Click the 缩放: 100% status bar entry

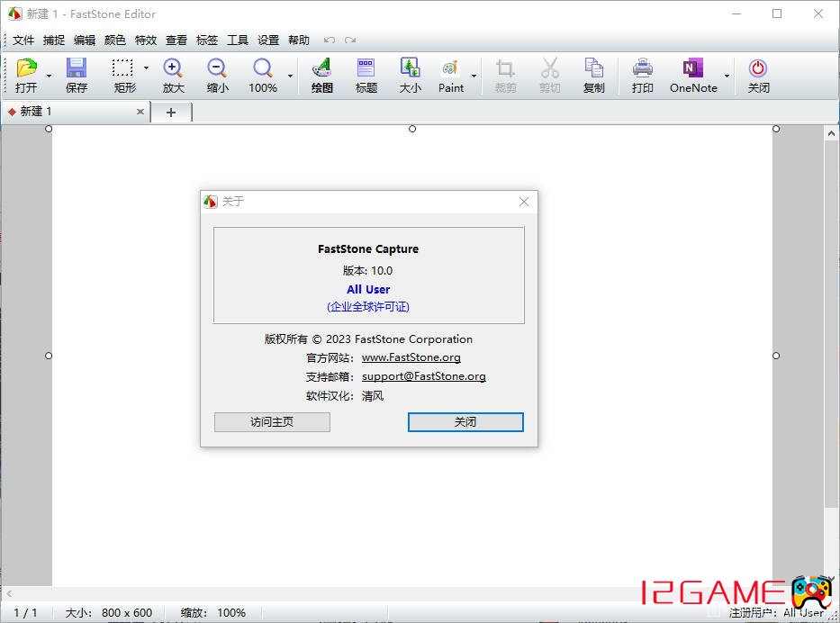[x=213, y=612]
